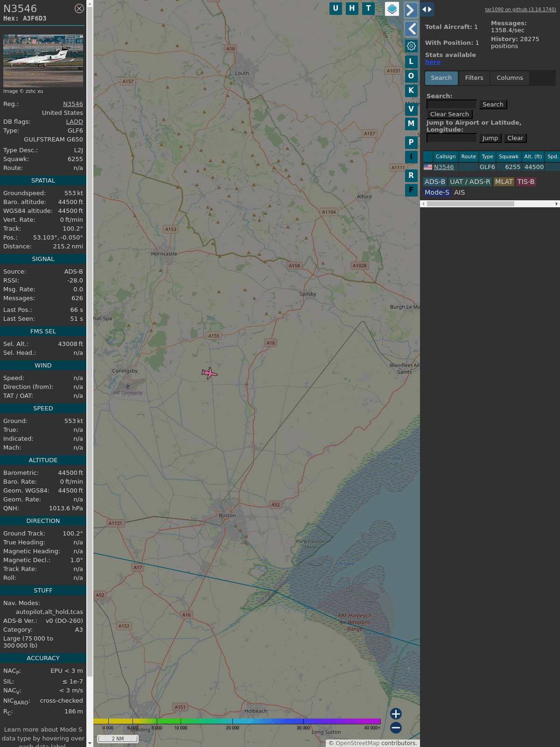The height and width of the screenshot is (747, 560).
Task: Zoom in with the plus button
Action: [x=396, y=713]
